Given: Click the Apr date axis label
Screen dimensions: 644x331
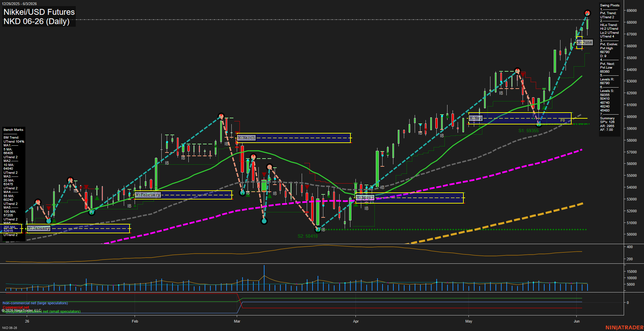Looking at the screenshot, I should pyautogui.click(x=356, y=321).
